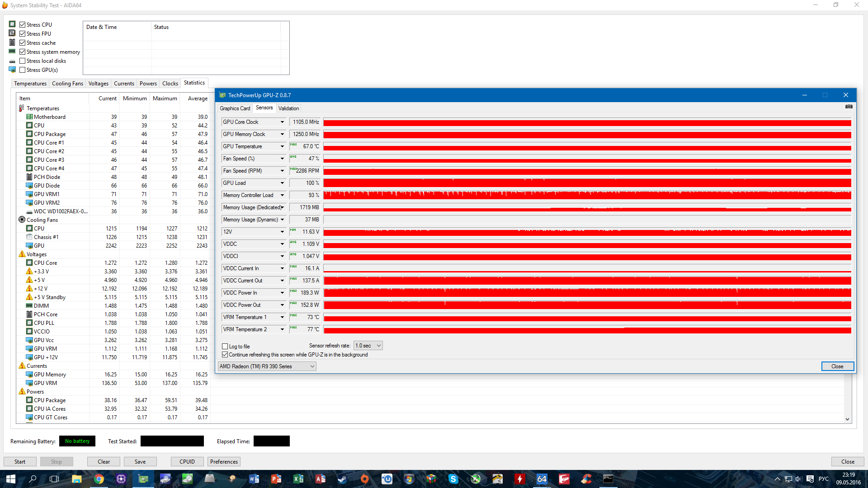
Task: Enable the Log to file checkbox
Action: point(225,347)
